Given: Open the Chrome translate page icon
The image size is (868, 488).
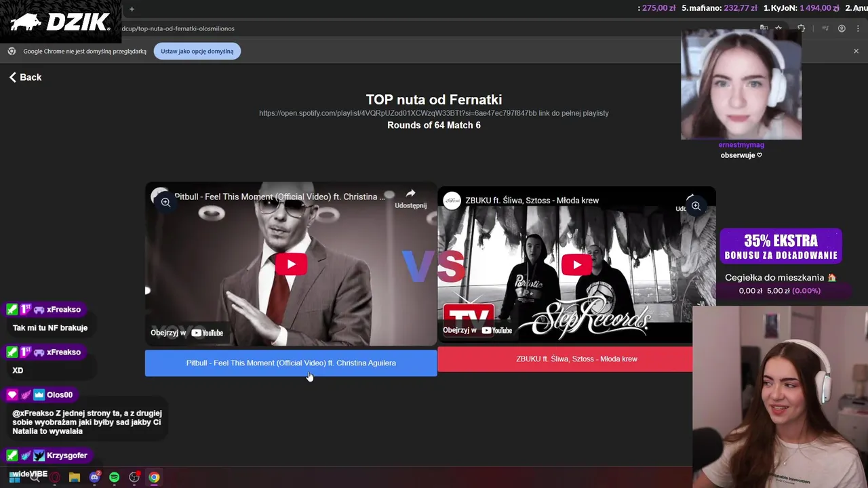Looking at the screenshot, I should pyautogui.click(x=764, y=28).
